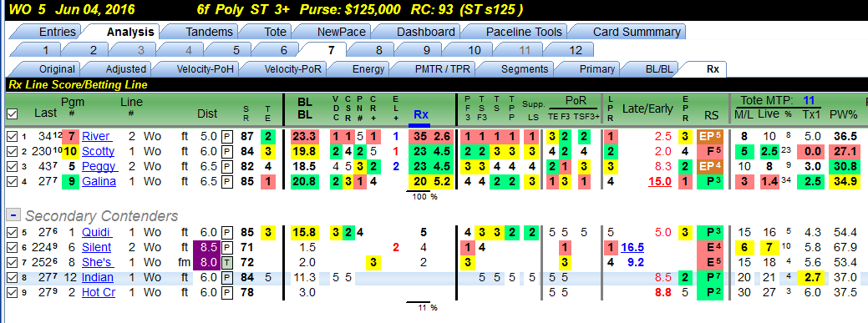Screen dimensions: 868x323
Task: Click the RS column header
Action: 711,114
